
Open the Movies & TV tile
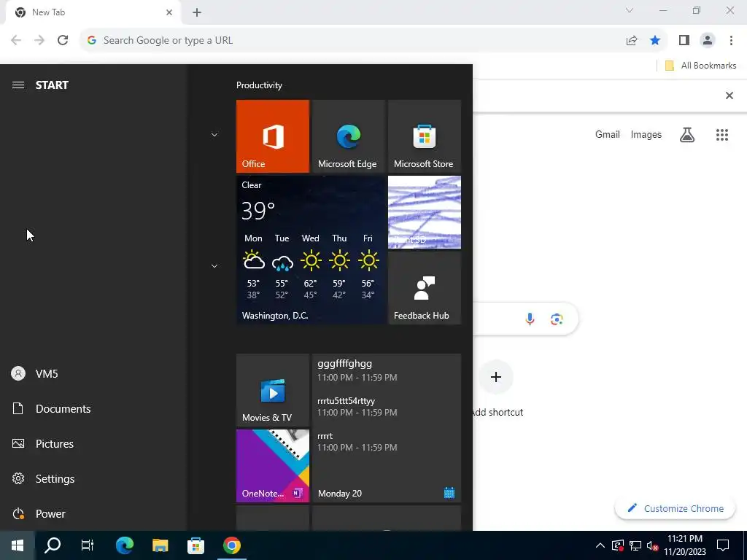[x=273, y=390]
